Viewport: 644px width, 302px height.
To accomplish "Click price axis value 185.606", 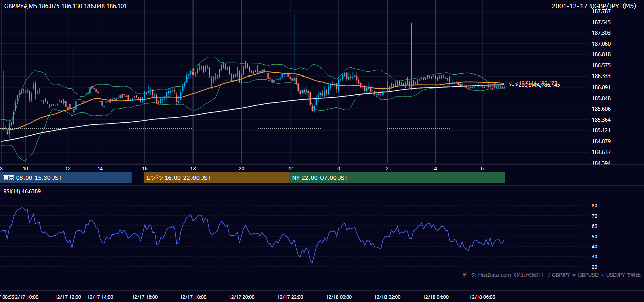I will coord(601,109).
